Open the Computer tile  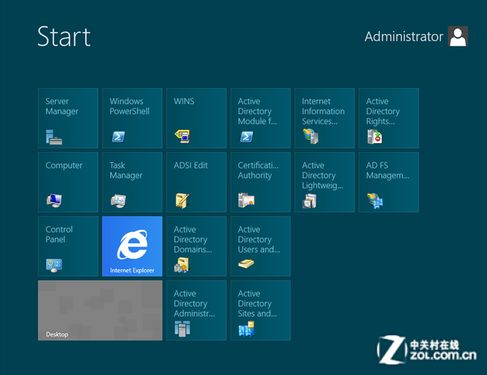[68, 182]
